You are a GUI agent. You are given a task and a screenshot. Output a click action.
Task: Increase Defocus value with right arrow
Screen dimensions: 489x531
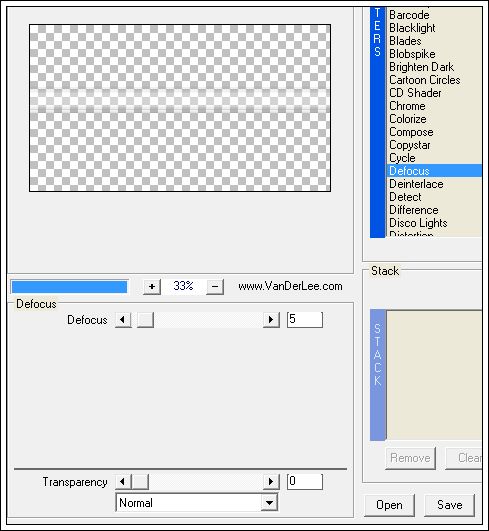tap(271, 320)
